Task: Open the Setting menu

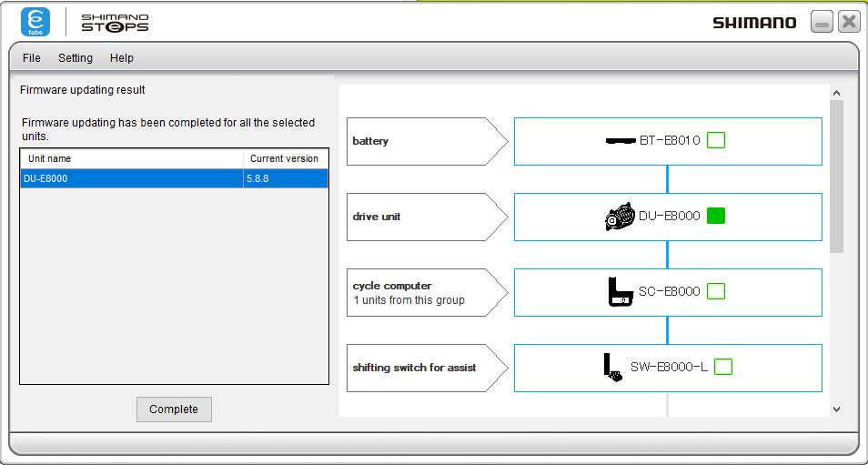Action: click(x=76, y=58)
